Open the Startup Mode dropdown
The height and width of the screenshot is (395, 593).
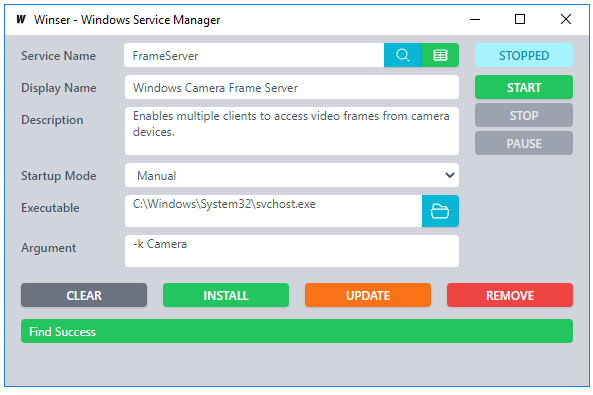[292, 175]
